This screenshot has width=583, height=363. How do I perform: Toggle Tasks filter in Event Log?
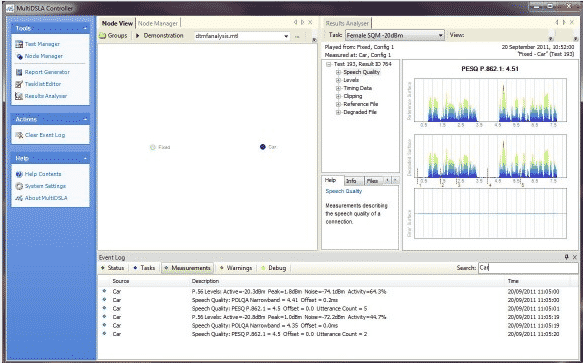point(144,268)
